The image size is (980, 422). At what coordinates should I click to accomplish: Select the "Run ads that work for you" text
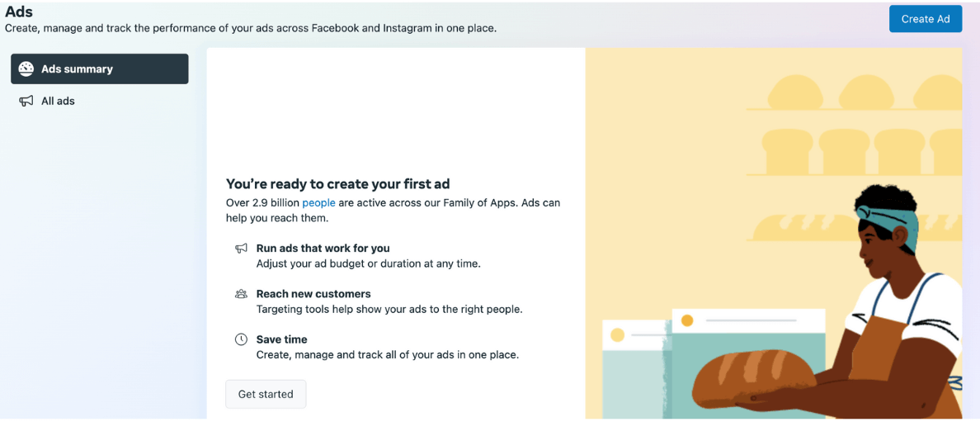[323, 248]
